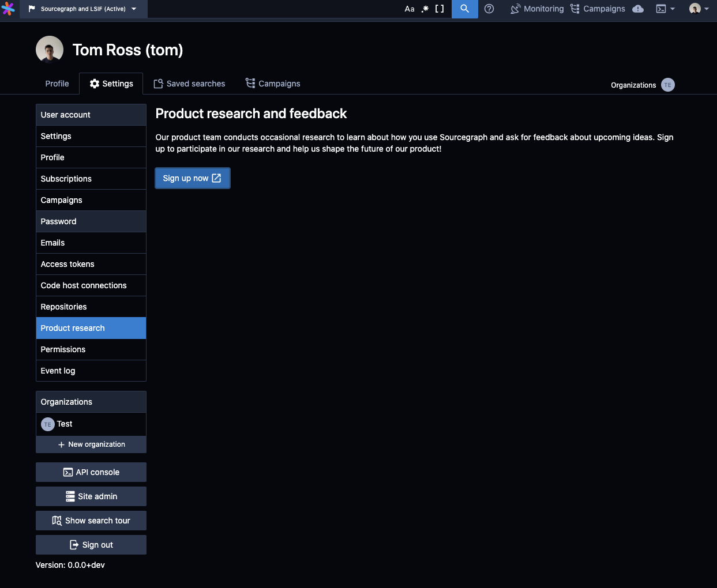Click the Product research and feedback heading

(251, 114)
